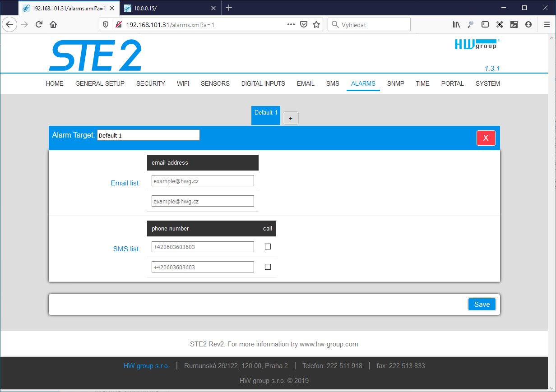
Task: Open the browser home page icon
Action: tap(53, 24)
